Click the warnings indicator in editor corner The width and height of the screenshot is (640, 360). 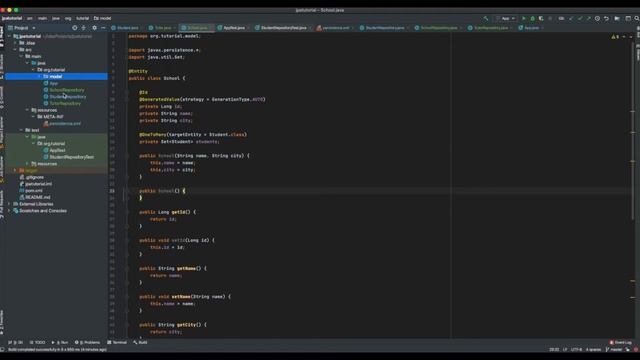pos(615,37)
